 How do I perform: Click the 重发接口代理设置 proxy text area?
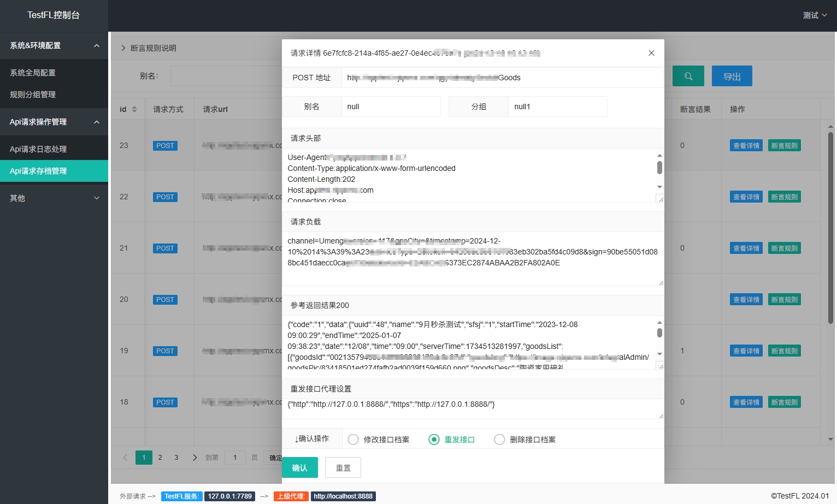[x=473, y=409]
